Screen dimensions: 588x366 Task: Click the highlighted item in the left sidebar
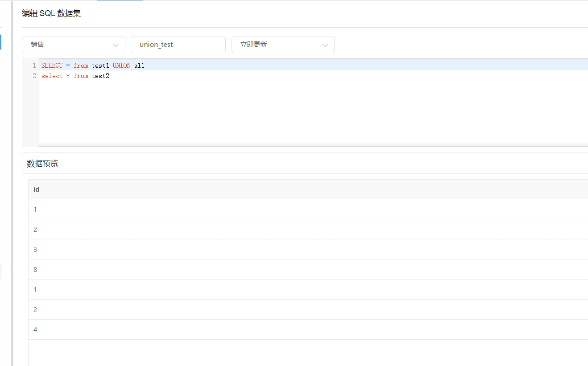coord(1,42)
